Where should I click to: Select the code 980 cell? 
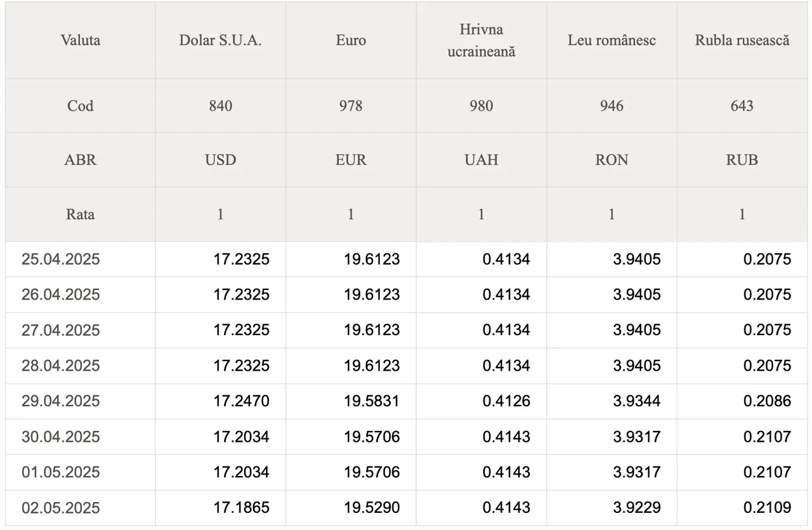click(x=481, y=106)
